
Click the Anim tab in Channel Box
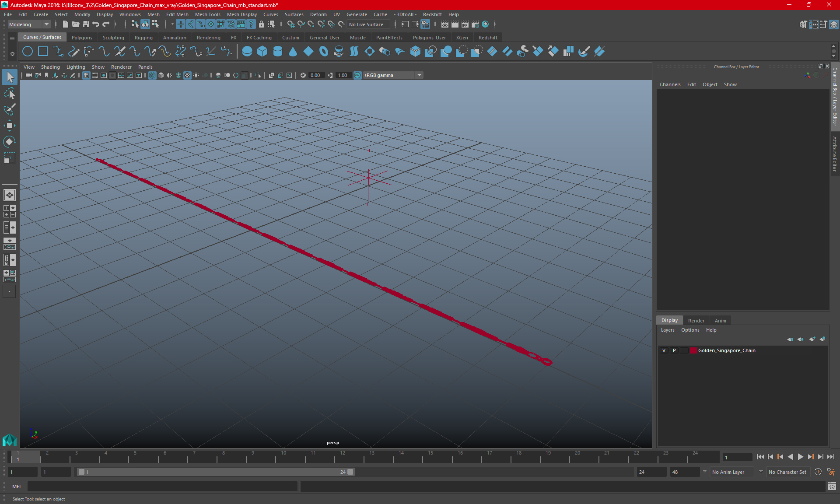(x=720, y=320)
